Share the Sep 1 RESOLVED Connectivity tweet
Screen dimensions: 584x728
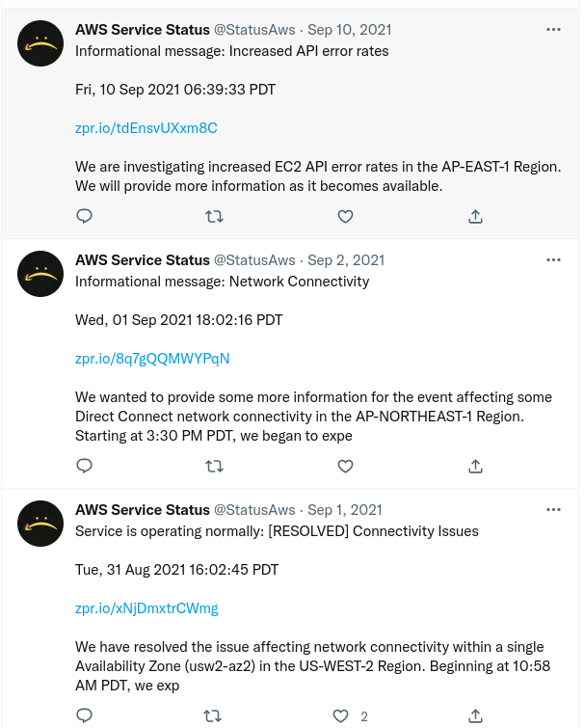[475, 716]
